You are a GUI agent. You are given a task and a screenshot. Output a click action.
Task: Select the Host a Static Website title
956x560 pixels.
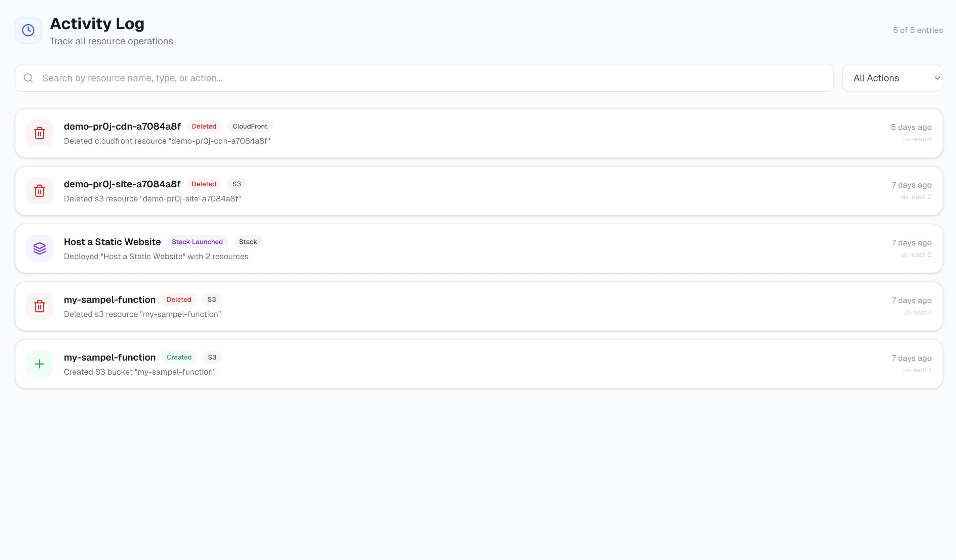click(x=112, y=242)
